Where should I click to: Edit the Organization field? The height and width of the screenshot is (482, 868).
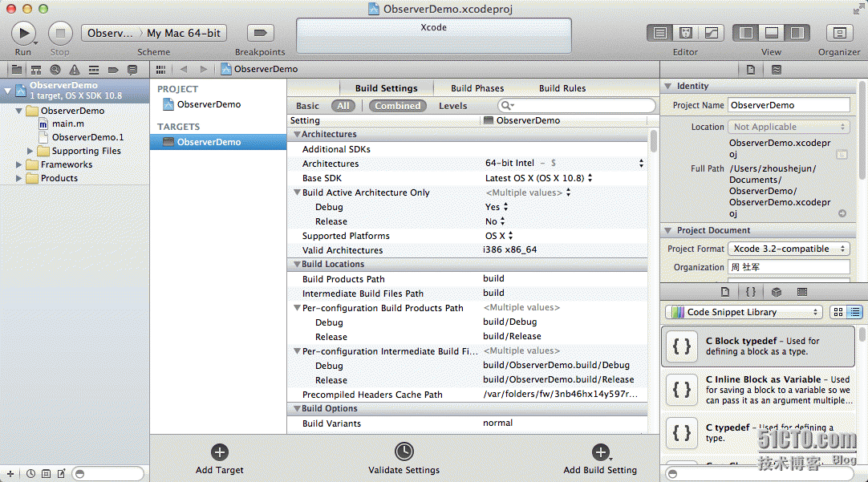click(789, 267)
